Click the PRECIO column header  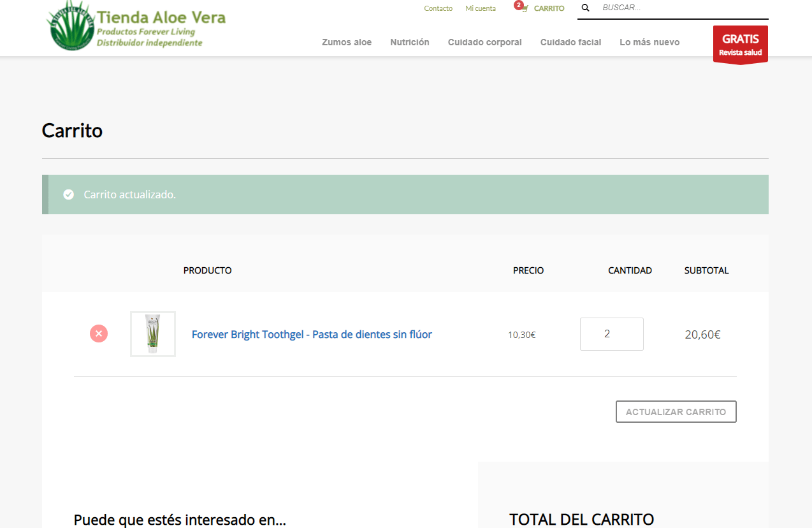[528, 270]
